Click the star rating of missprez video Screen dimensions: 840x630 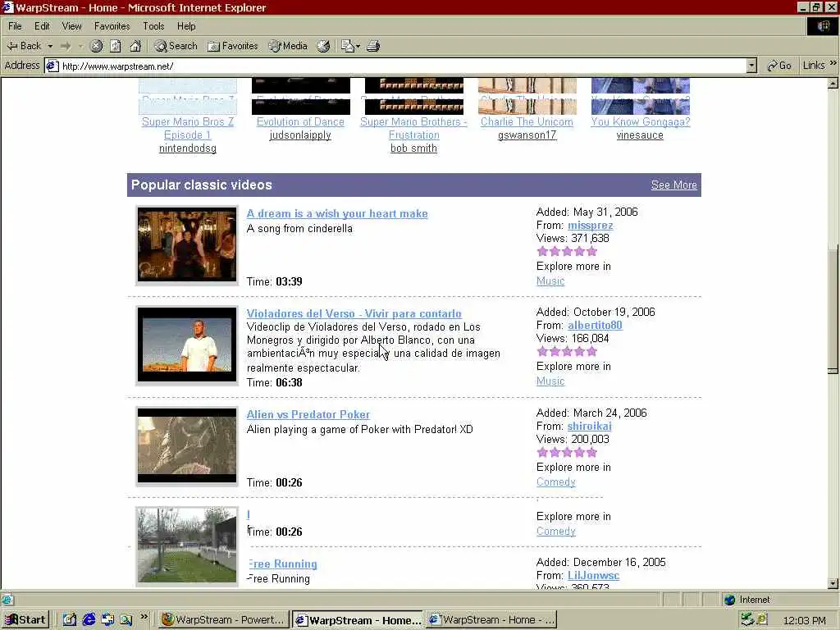[567, 252]
